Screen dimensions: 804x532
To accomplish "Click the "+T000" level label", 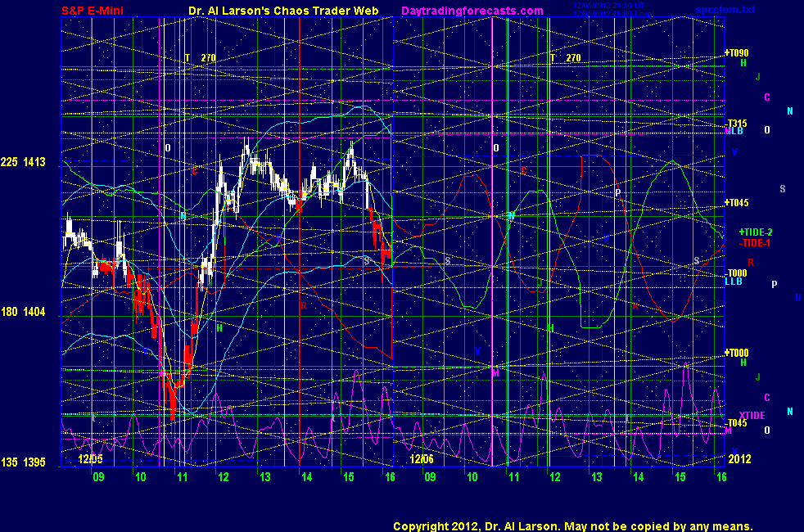I will pyautogui.click(x=736, y=353).
